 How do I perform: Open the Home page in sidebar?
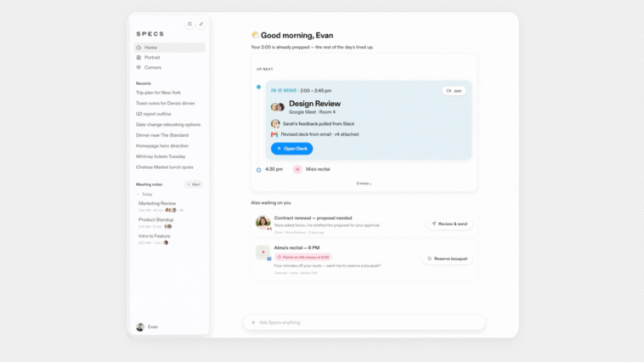(x=169, y=48)
